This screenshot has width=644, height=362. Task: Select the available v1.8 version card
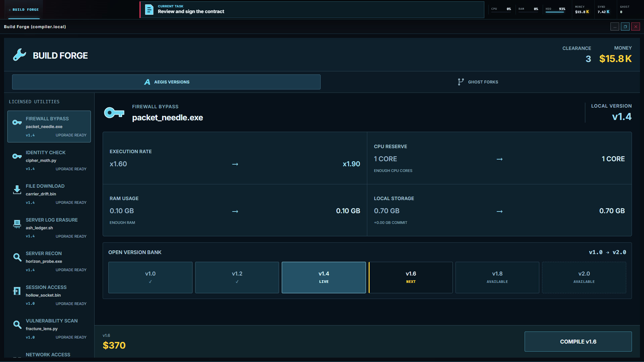[497, 278]
